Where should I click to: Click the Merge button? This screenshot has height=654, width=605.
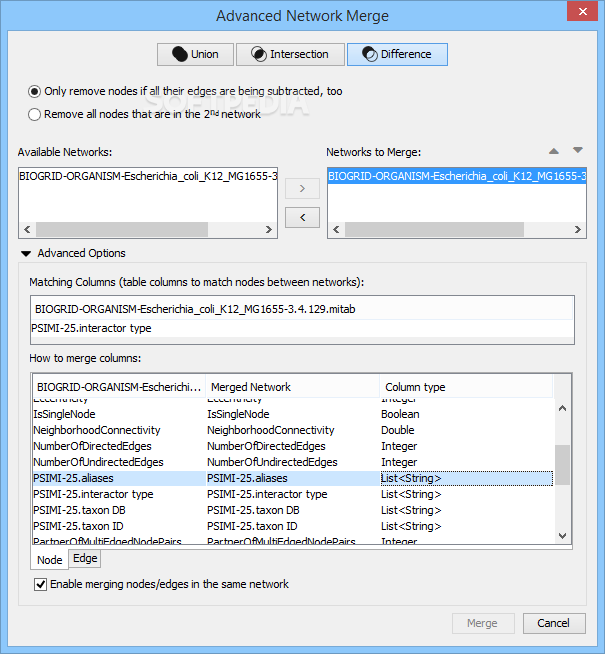coord(483,623)
